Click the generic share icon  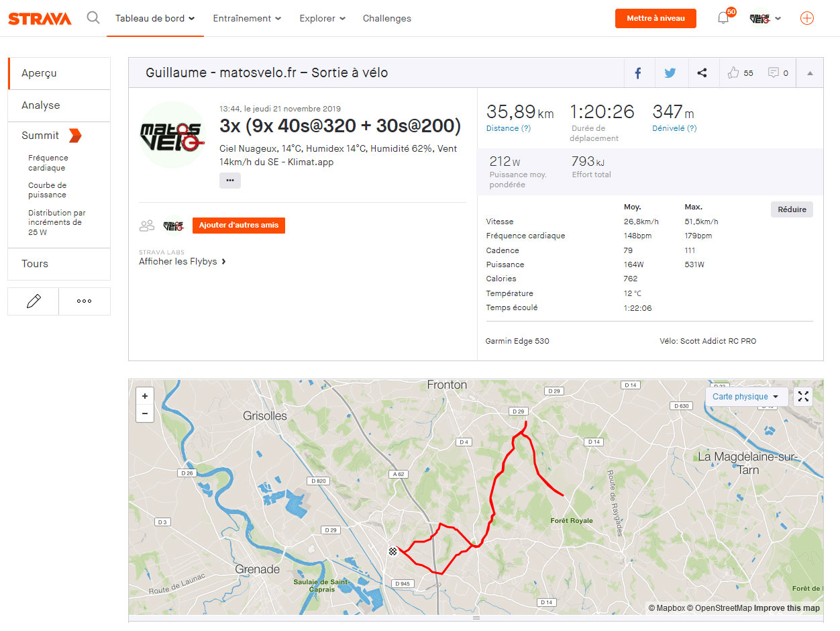pyautogui.click(x=702, y=73)
